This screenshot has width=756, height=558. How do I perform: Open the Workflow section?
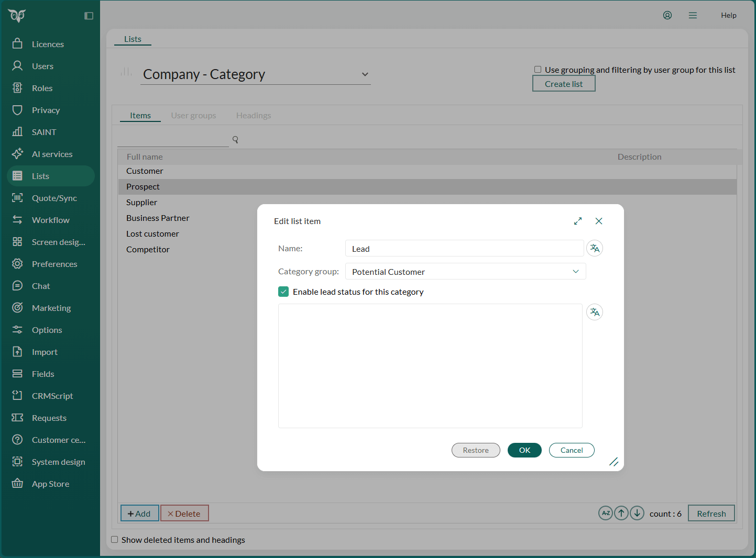[x=50, y=220]
